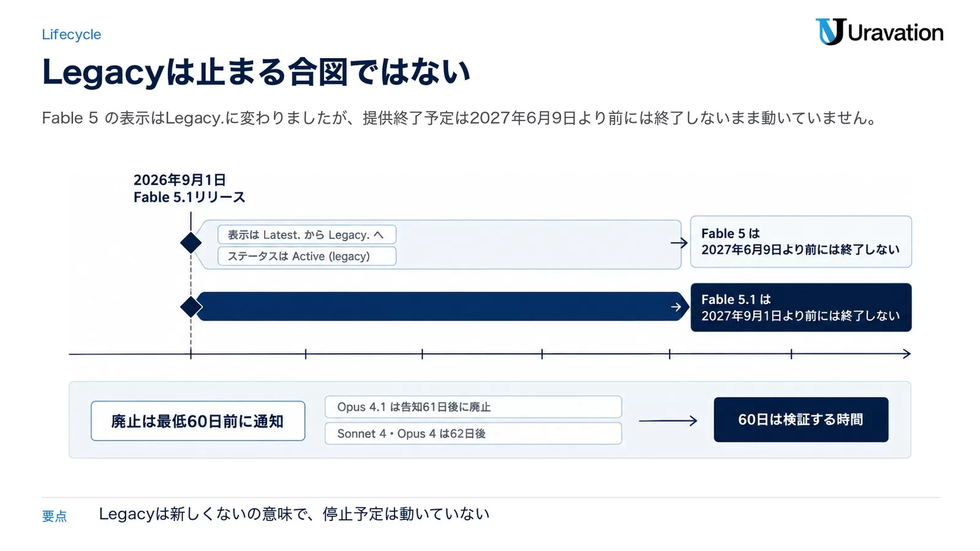
Task: Select the summary "Legacyは新しくないの意味で、停止予定は動いていない"
Action: click(x=294, y=514)
